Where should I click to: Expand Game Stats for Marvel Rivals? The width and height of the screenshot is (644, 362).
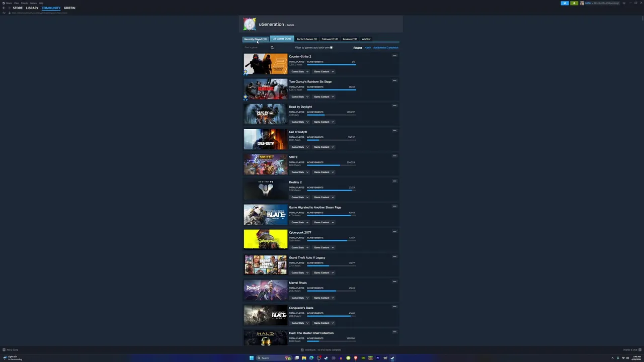click(300, 298)
